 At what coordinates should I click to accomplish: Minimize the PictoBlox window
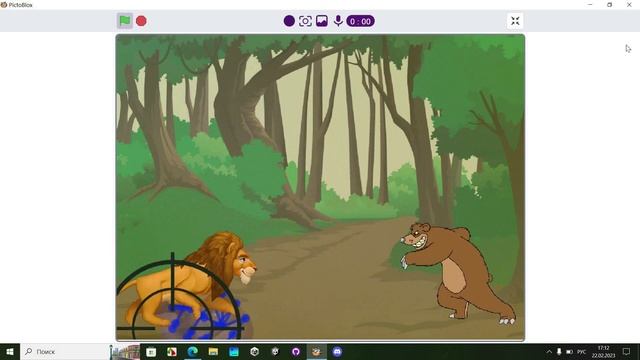pos(590,4)
